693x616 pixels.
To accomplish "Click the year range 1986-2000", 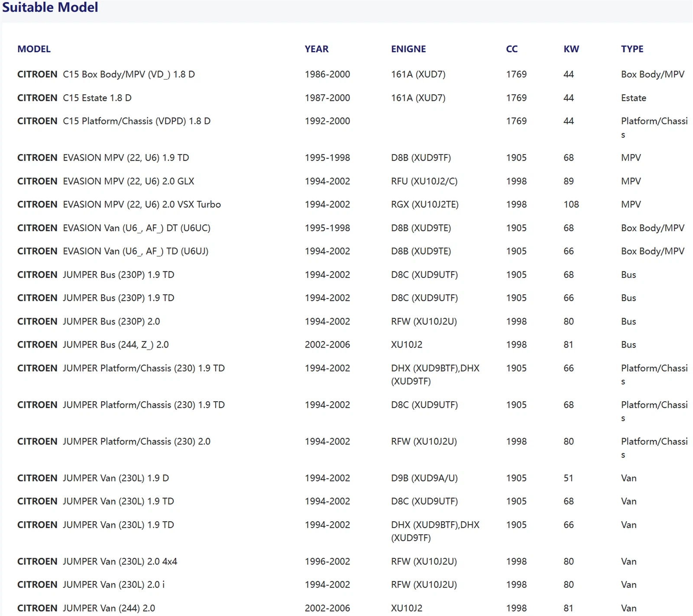I will (327, 74).
